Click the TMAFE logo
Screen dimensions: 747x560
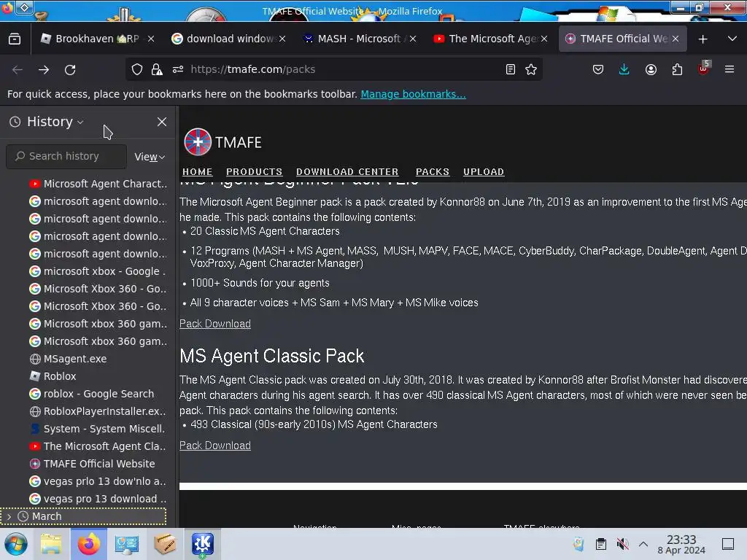click(x=222, y=142)
